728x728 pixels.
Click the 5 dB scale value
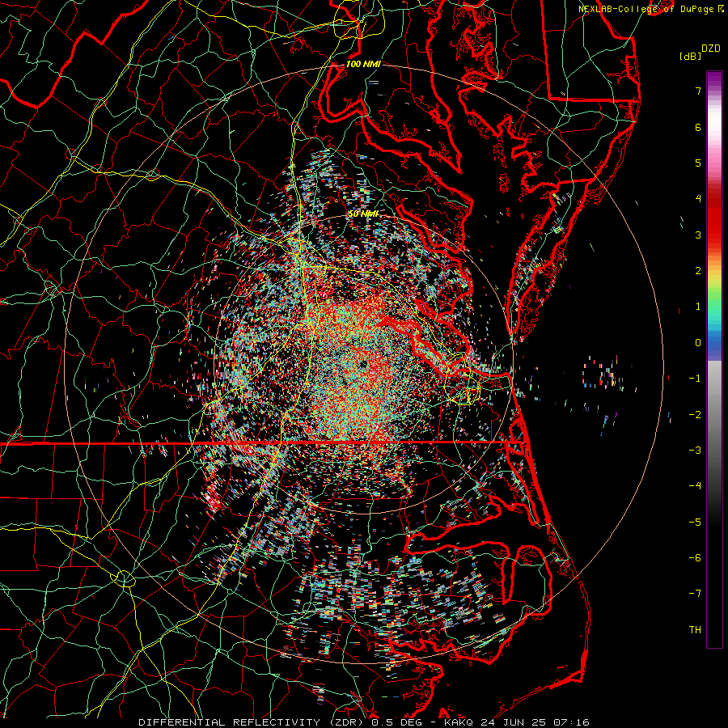coord(698,163)
